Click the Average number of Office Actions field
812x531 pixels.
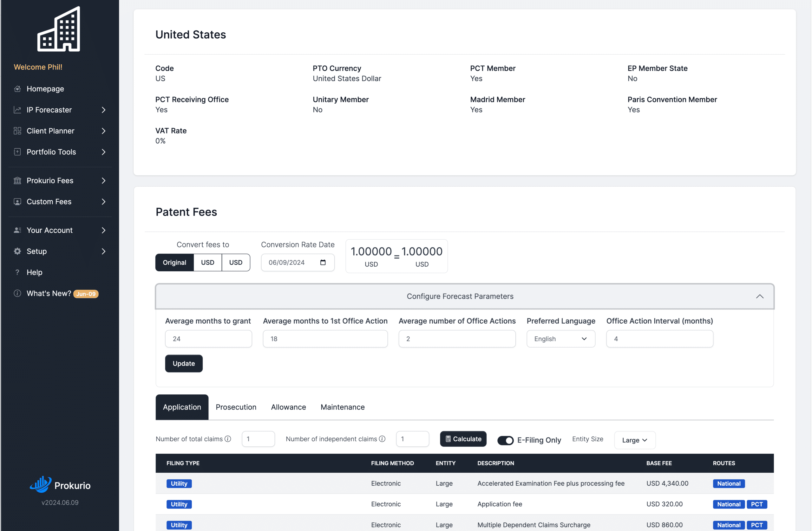(x=457, y=339)
